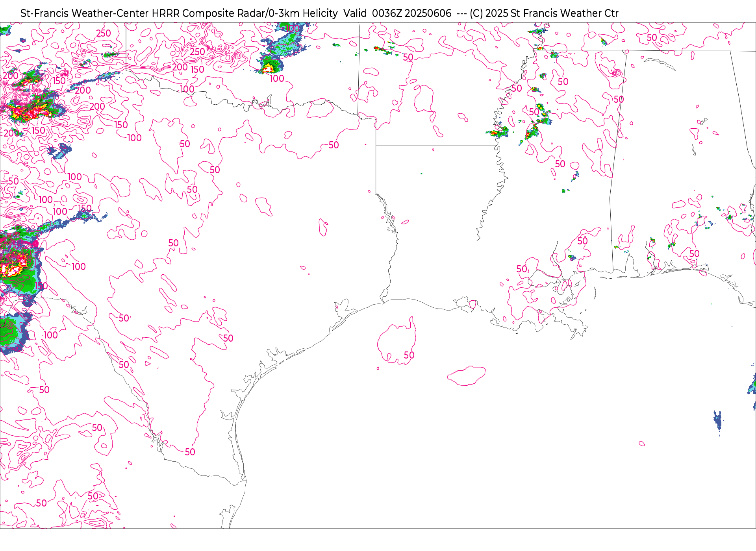Select the "Composite Radar/0-3km Helicity" title text
The image size is (756, 551).
coord(260,13)
